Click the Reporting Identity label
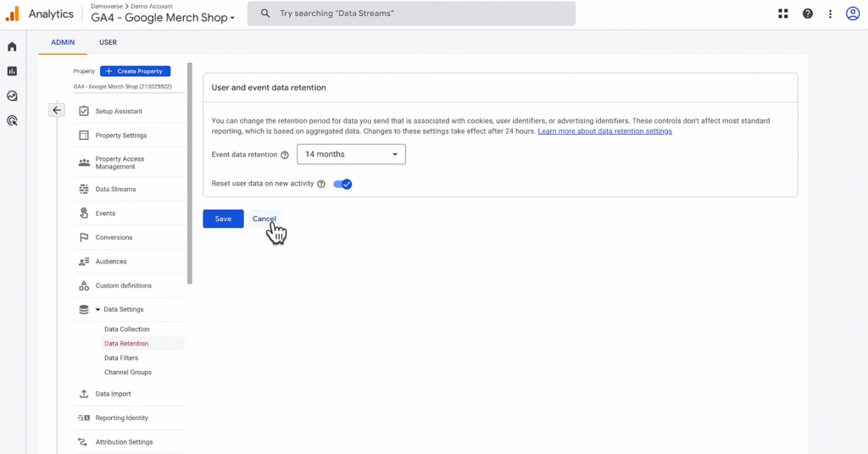868x454 pixels. pyautogui.click(x=121, y=418)
